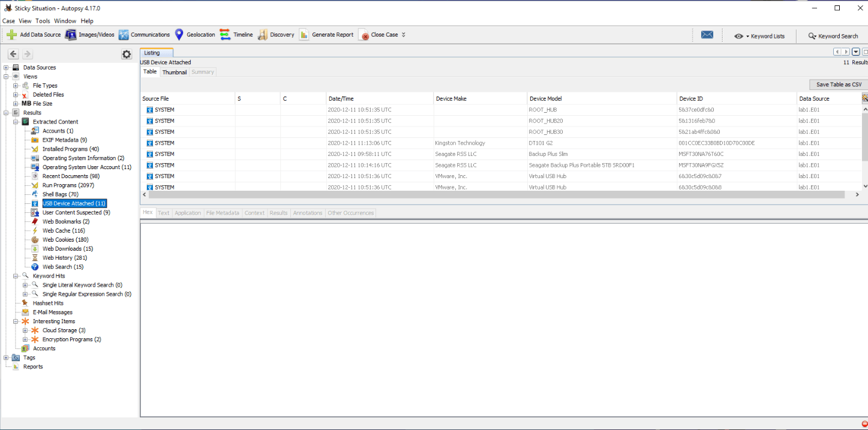The width and height of the screenshot is (868, 430).
Task: Select E-Mail Messages node
Action: pos(52,312)
